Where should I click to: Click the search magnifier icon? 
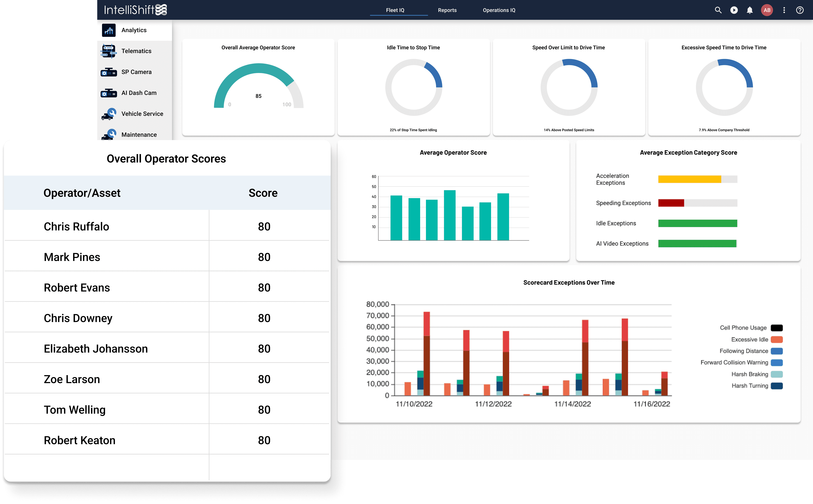(718, 10)
